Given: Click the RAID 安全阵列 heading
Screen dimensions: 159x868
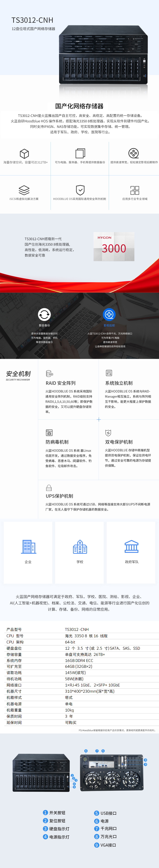Looking at the screenshot, I should [x=61, y=383].
